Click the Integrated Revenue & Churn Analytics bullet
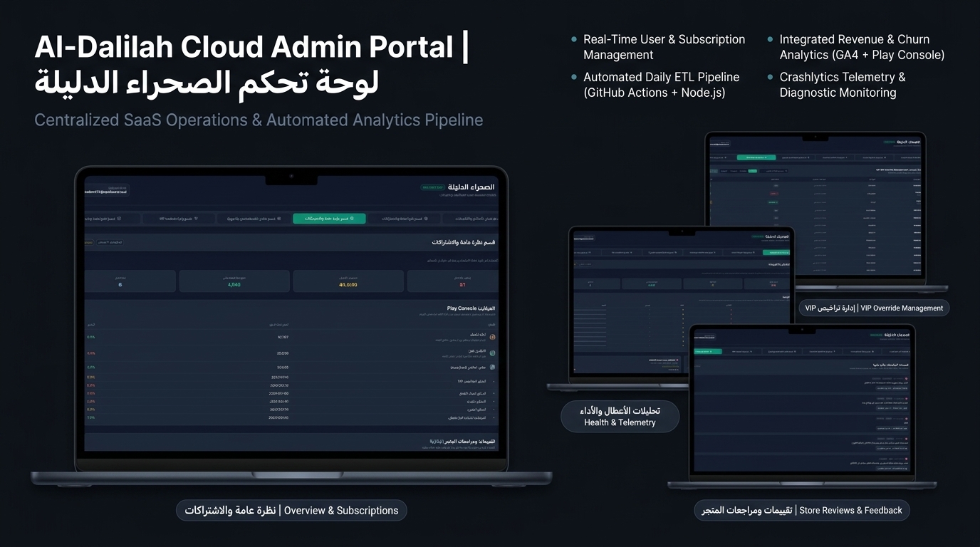Image resolution: width=980 pixels, height=547 pixels. (862, 47)
